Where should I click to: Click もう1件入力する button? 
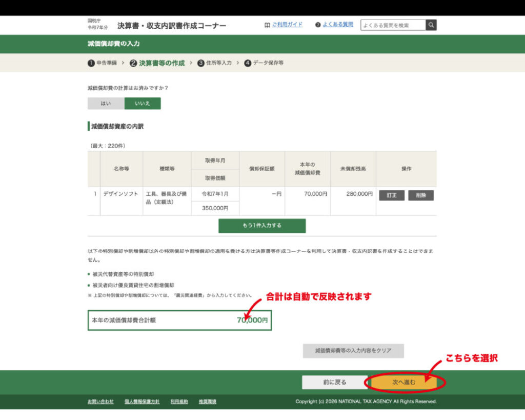click(262, 226)
